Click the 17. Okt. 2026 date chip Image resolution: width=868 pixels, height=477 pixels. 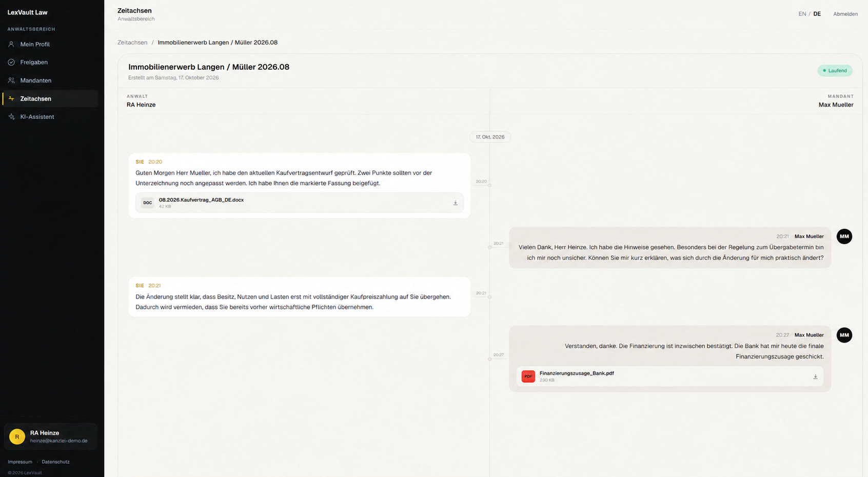[490, 137]
